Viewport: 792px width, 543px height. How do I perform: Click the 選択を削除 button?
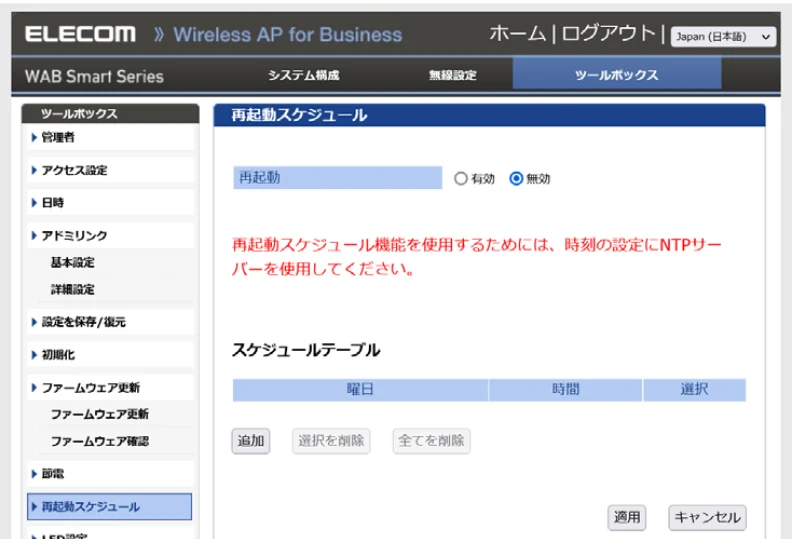tap(331, 441)
